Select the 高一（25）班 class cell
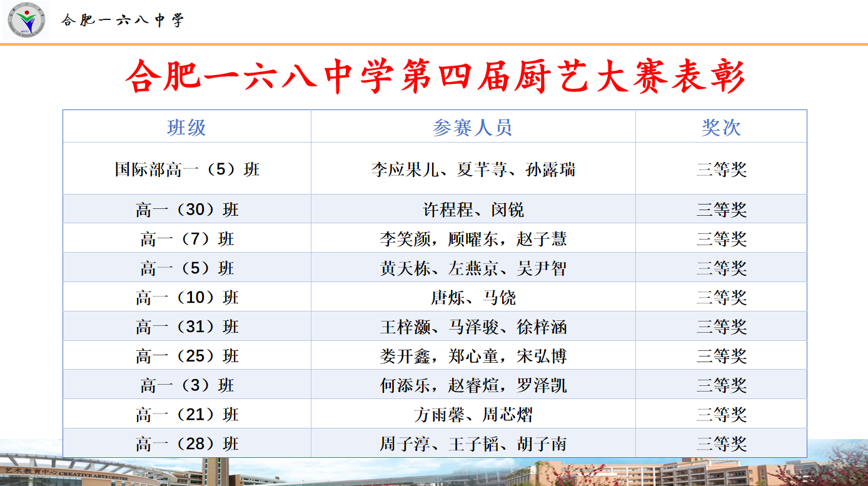 point(186,357)
